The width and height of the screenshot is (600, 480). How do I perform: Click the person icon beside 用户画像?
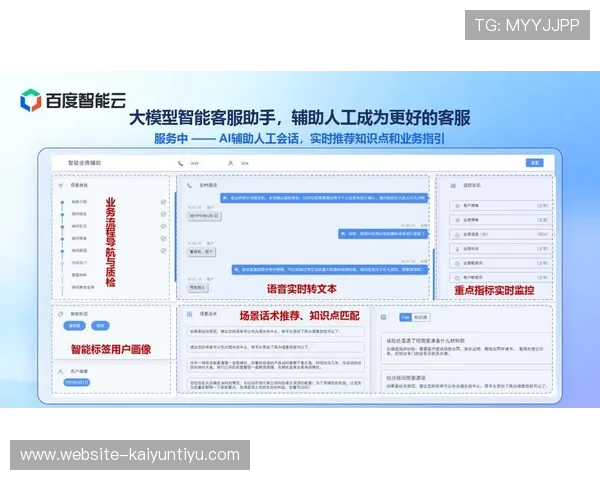60,371
